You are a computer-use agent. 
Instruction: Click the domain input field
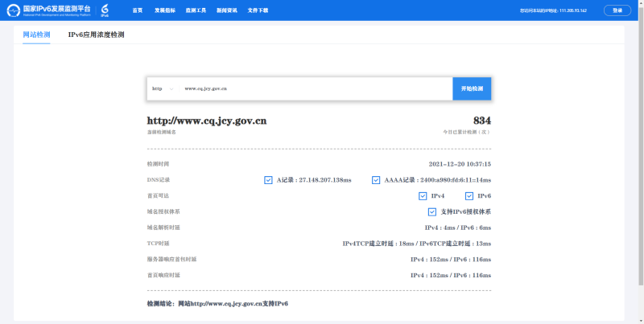[314, 88]
